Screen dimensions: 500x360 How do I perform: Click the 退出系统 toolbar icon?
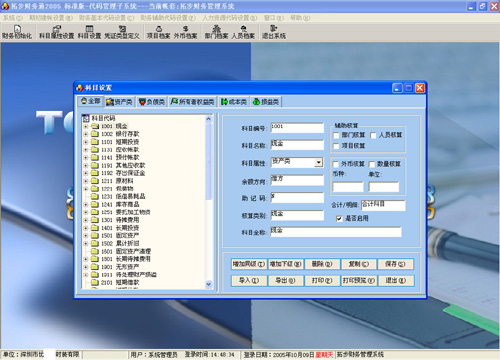(273, 32)
